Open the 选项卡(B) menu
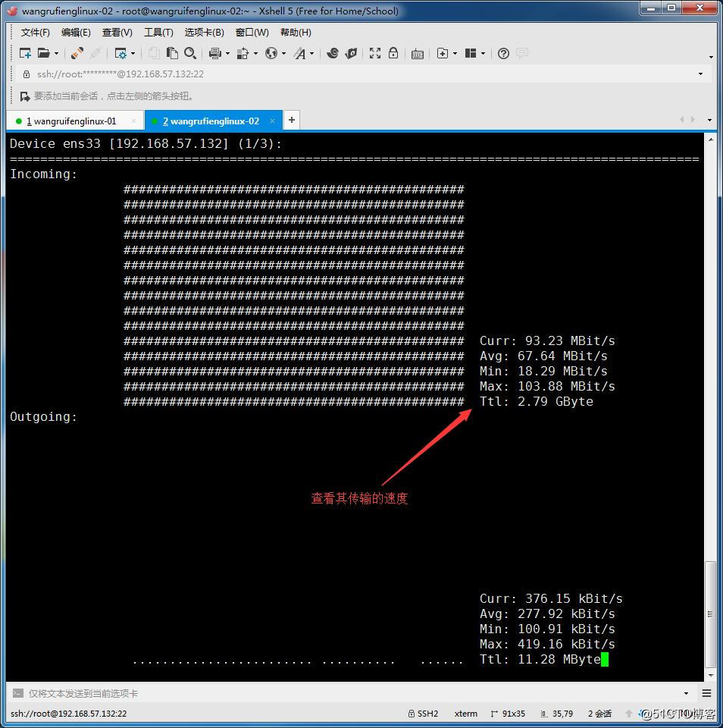723x728 pixels. (204, 32)
